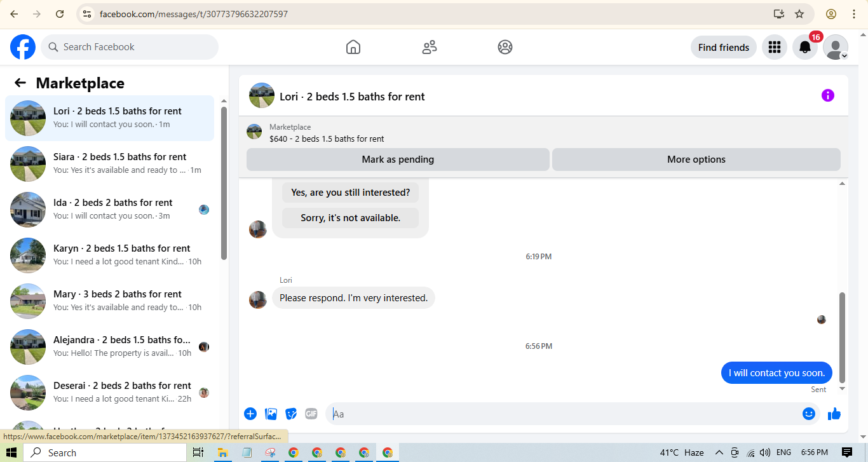Viewport: 868px width, 462px height.
Task: Click Mary's listing house thumbnail
Action: [28, 301]
